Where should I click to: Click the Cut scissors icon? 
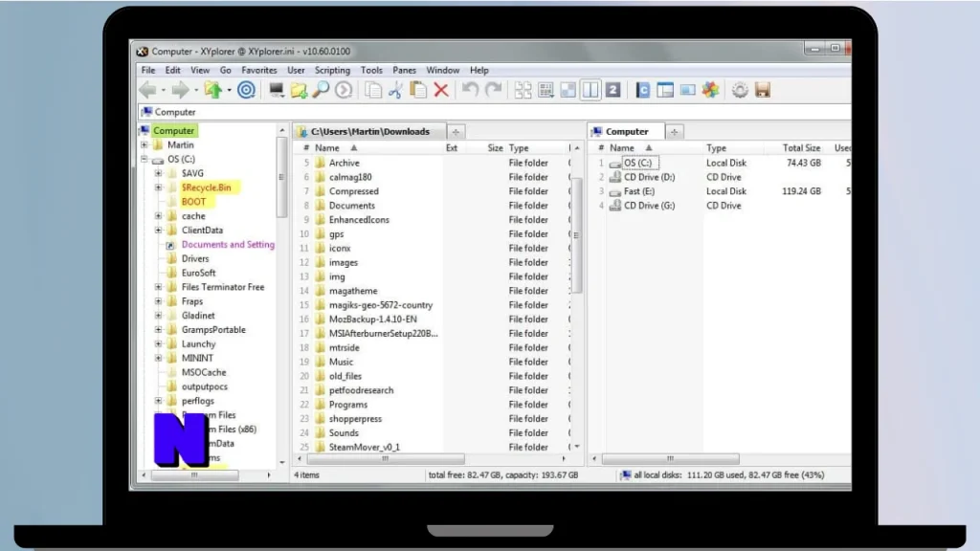pyautogui.click(x=395, y=90)
